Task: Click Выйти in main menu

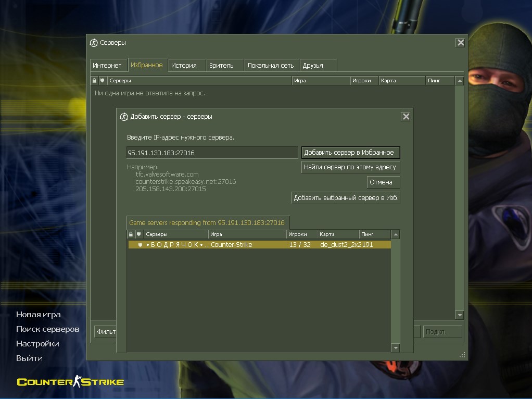Action: pos(29,358)
